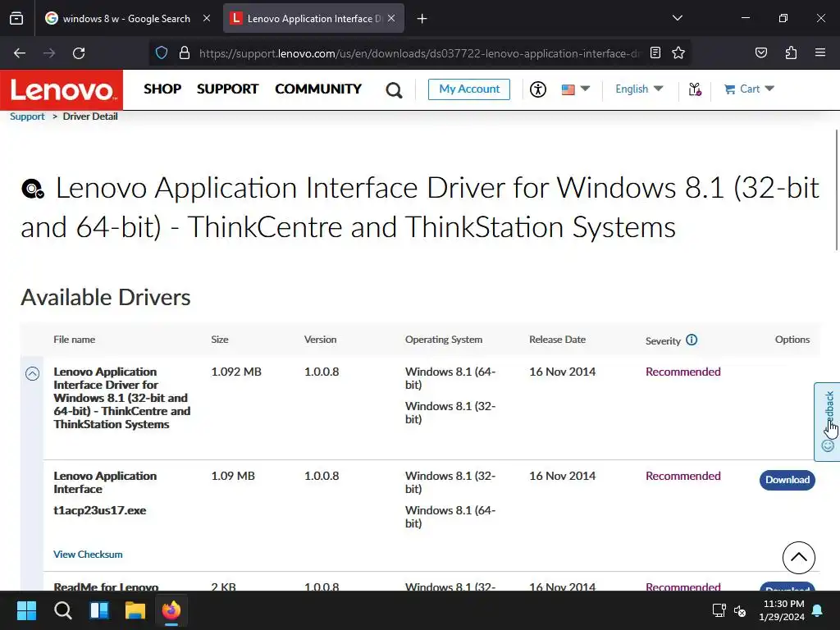The width and height of the screenshot is (840, 630).
Task: Click the page vertical scrollbar
Action: pos(837,189)
